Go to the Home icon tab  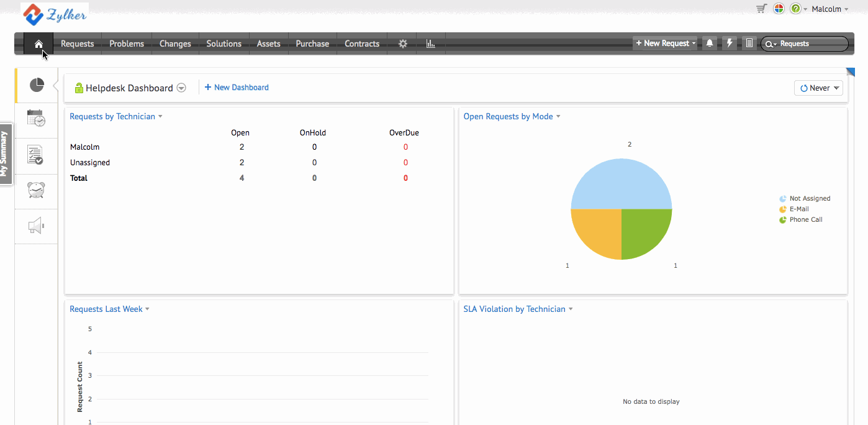coord(38,43)
